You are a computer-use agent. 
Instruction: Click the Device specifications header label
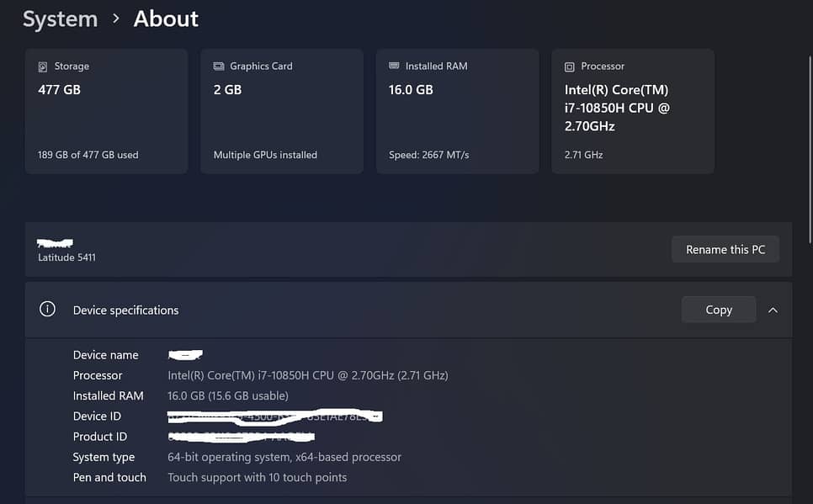125,310
